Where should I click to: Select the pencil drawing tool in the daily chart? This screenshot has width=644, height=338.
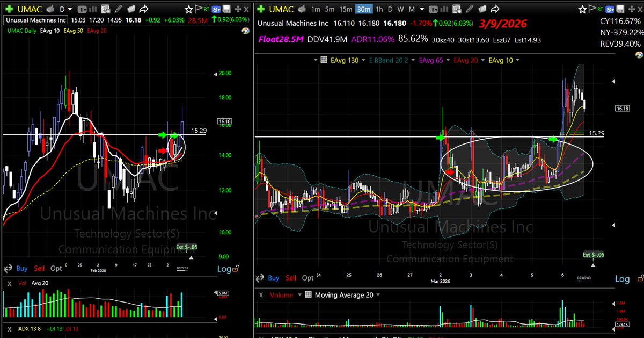click(118, 9)
